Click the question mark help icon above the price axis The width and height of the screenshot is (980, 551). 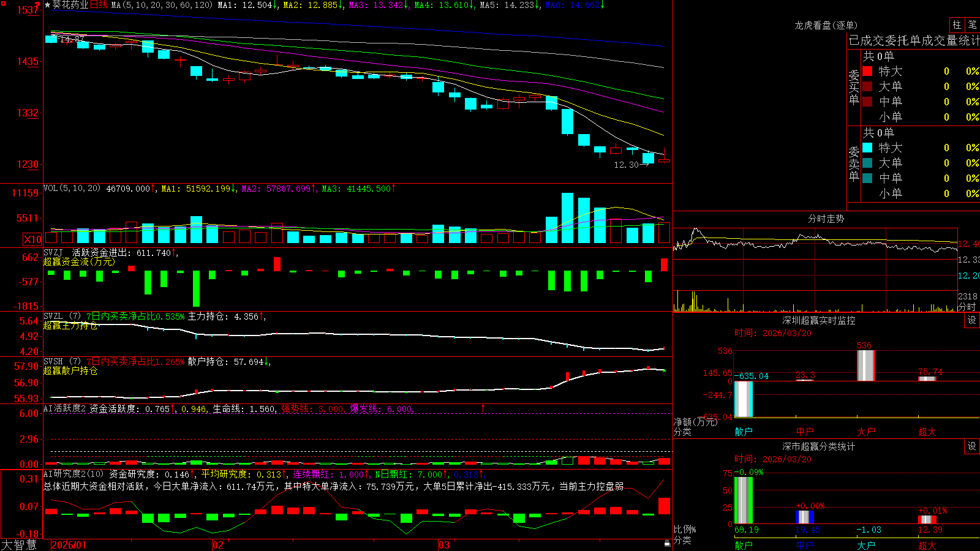[37, 5]
